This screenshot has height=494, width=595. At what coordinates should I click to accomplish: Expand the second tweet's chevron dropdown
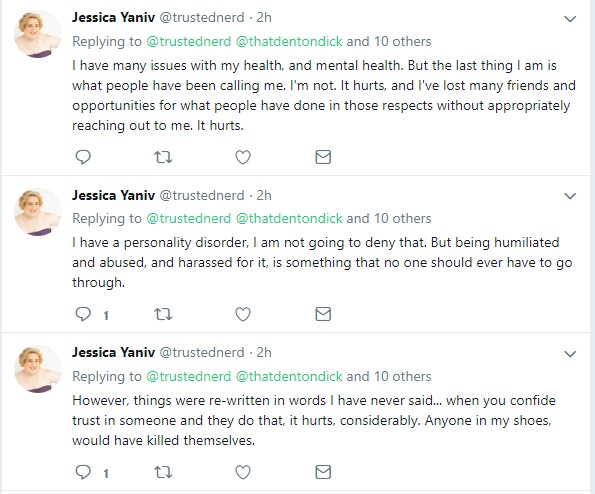tap(570, 196)
